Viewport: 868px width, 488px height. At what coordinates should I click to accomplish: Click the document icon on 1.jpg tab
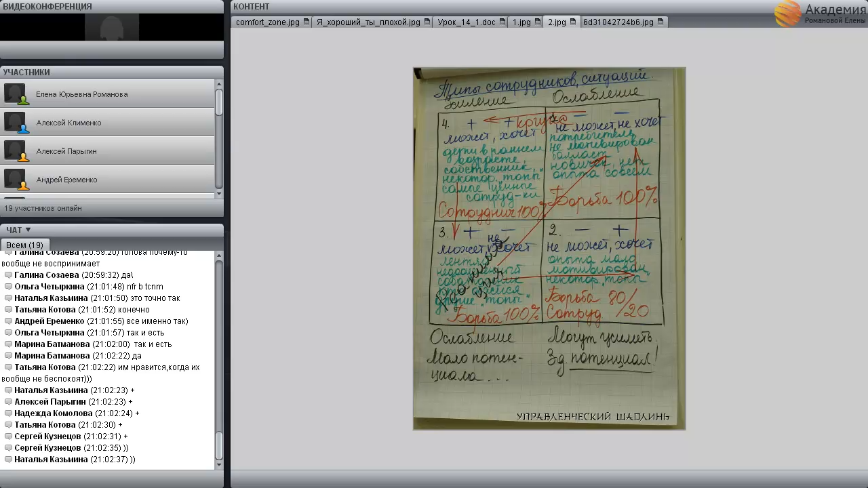coord(538,22)
